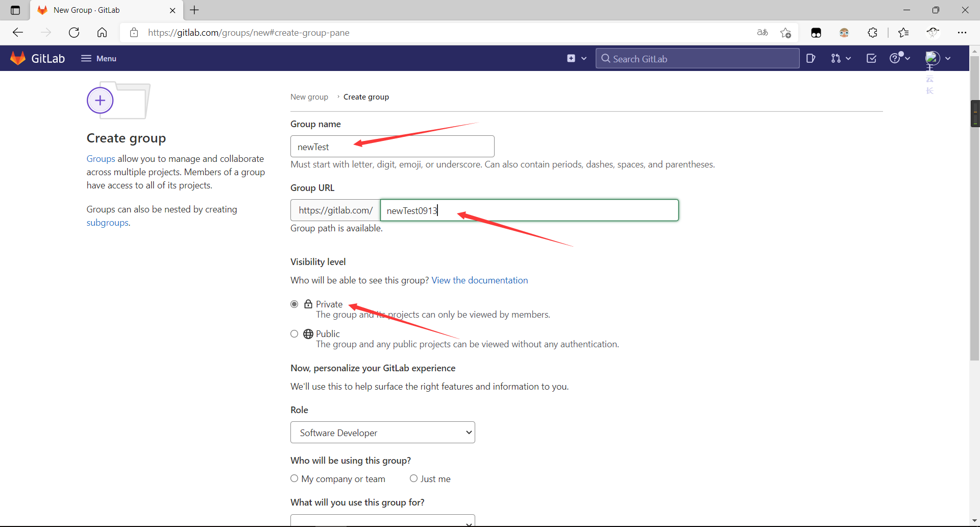Open the issues icon in navbar
The height and width of the screenshot is (527, 980).
[811, 58]
